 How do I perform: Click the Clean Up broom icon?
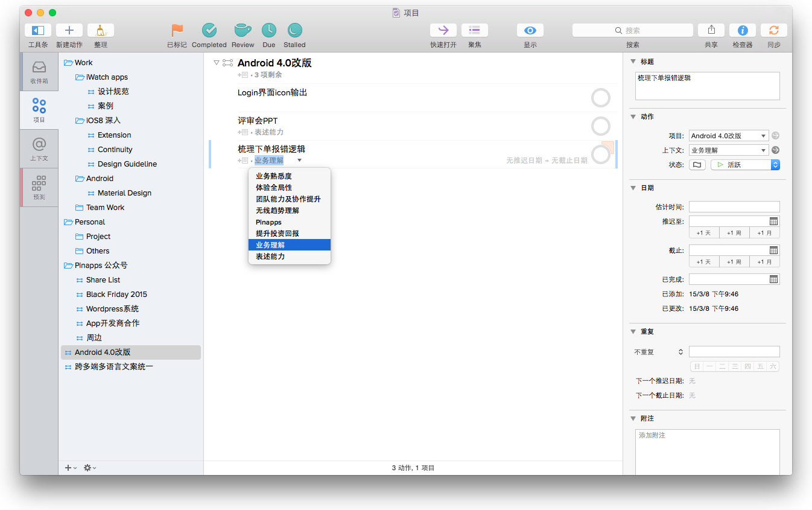[101, 30]
